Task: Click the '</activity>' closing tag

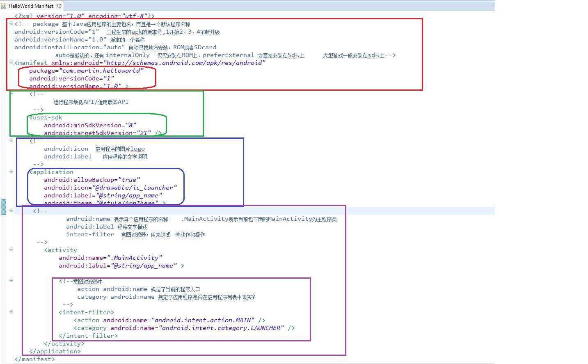Action: coord(64,343)
